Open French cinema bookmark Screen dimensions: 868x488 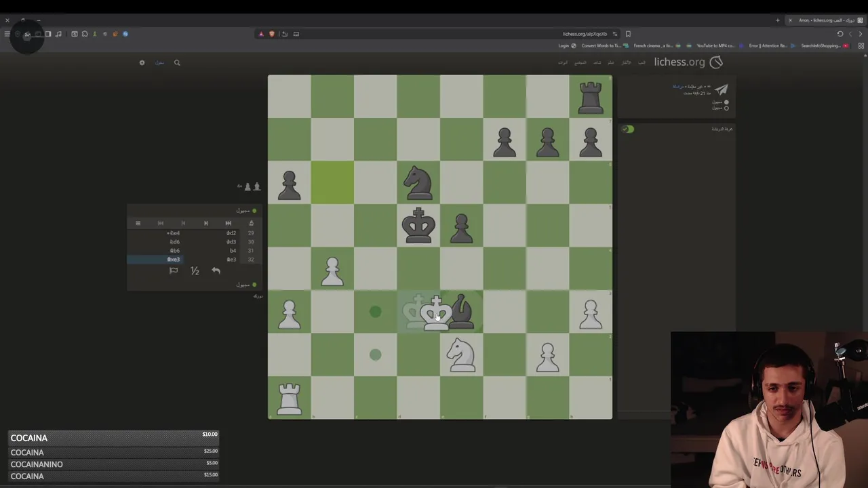656,45
